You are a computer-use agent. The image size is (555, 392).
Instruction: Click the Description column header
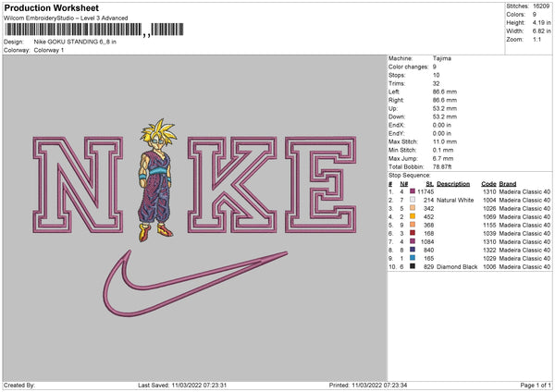tap(453, 184)
